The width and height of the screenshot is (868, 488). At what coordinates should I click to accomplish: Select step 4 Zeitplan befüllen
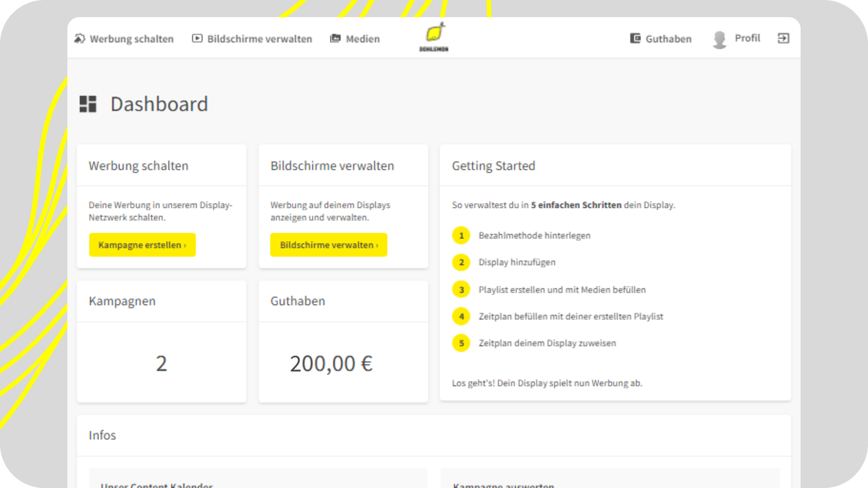coord(571,316)
